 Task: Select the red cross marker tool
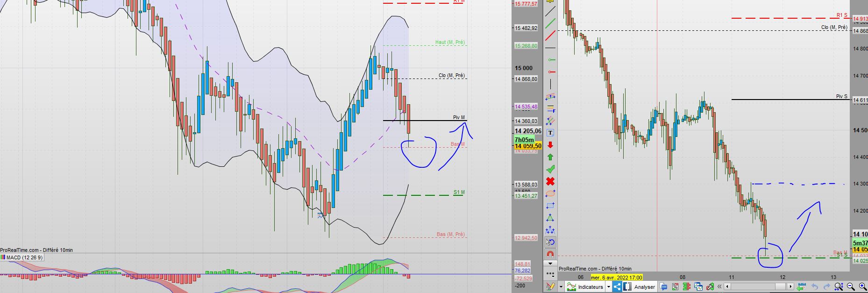pyautogui.click(x=550, y=181)
